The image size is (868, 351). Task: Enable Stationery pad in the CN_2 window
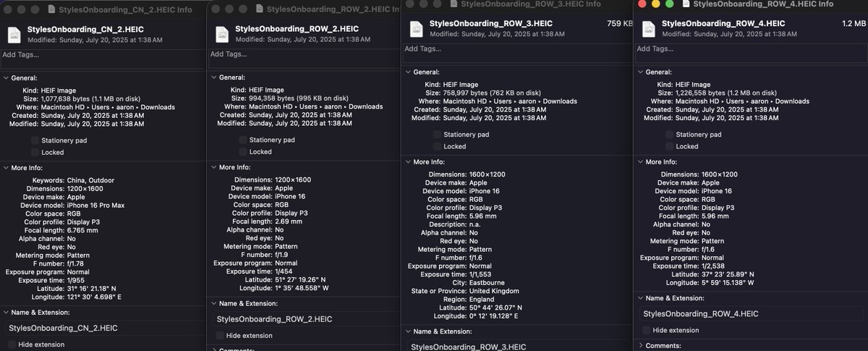coord(35,140)
